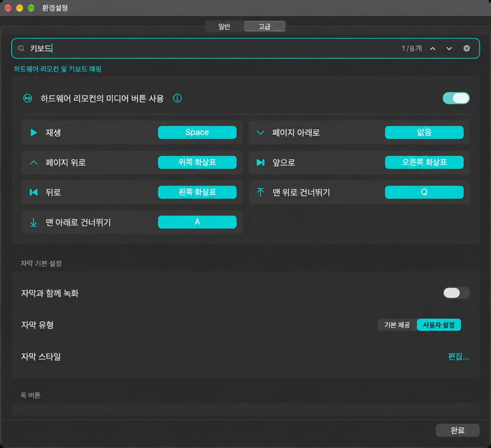Click the 맨 위로 건너뛰기 arrow icon
Image resolution: width=491 pixels, height=448 pixels.
pyautogui.click(x=260, y=192)
